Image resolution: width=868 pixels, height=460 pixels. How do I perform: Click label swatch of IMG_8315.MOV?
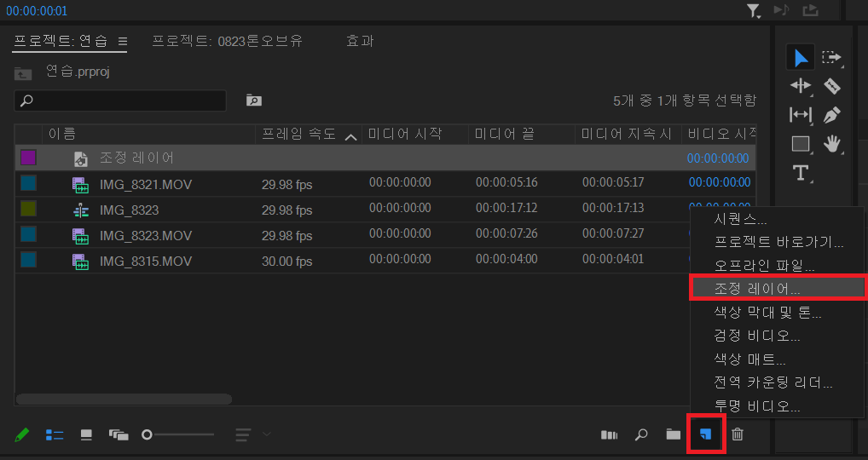pos(28,260)
